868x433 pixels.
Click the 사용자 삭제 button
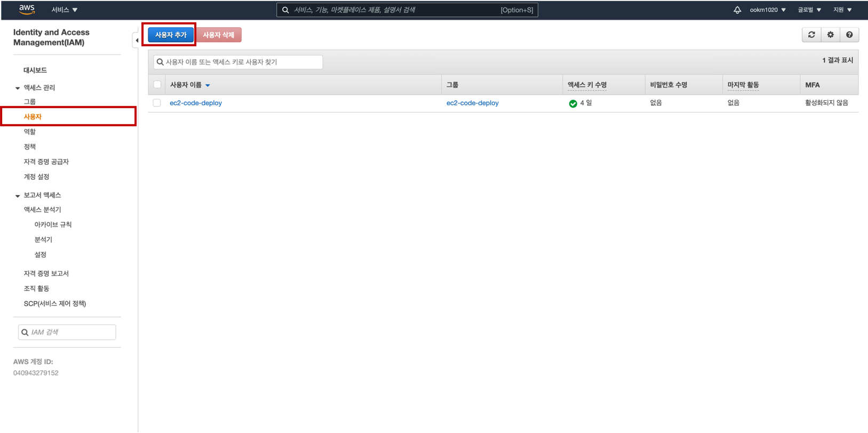(x=219, y=35)
